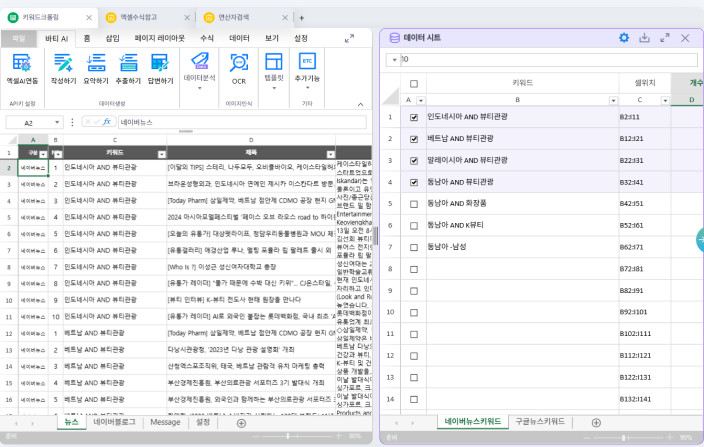Click the data sheet formula input field
Viewport: 704px width, 447px height.
tap(548, 59)
